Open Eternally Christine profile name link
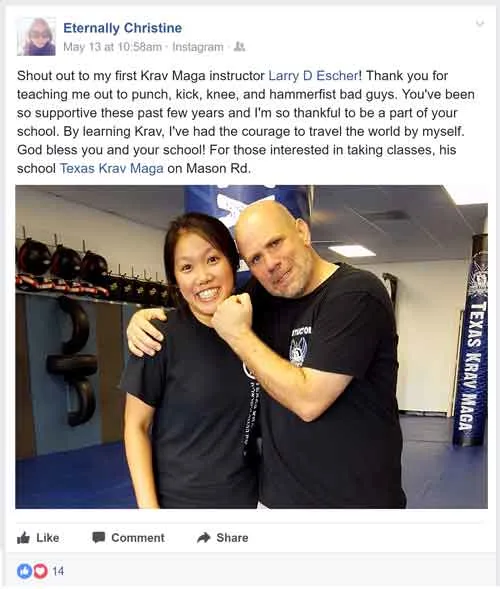 (x=122, y=28)
